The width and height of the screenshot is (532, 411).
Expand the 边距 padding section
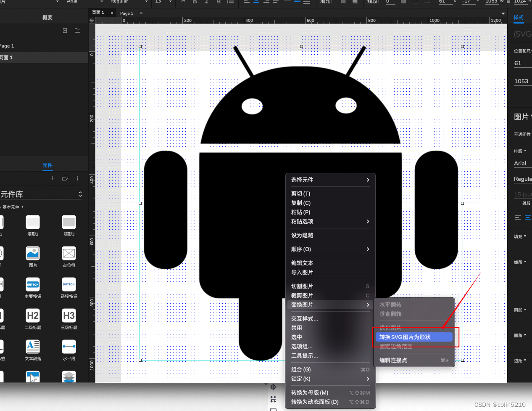pos(520,361)
